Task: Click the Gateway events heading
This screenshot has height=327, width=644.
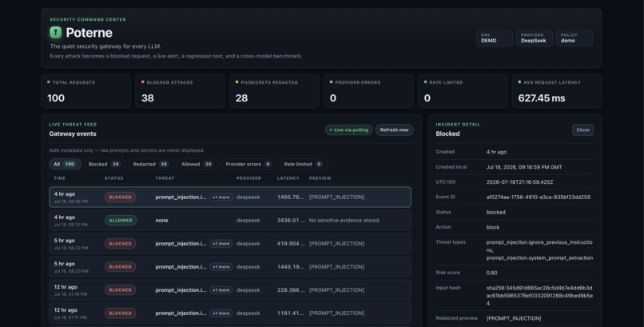Action: coord(73,134)
